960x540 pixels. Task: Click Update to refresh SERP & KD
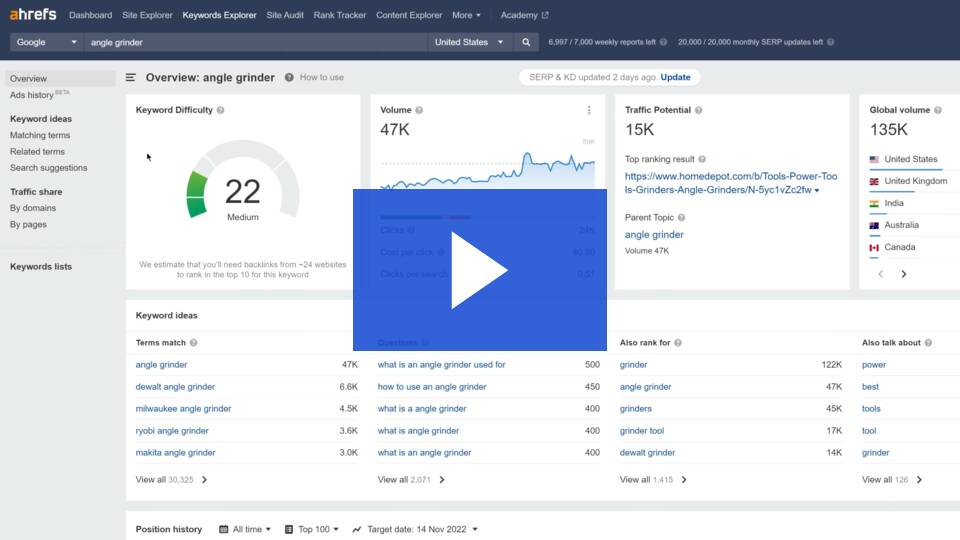pyautogui.click(x=675, y=77)
